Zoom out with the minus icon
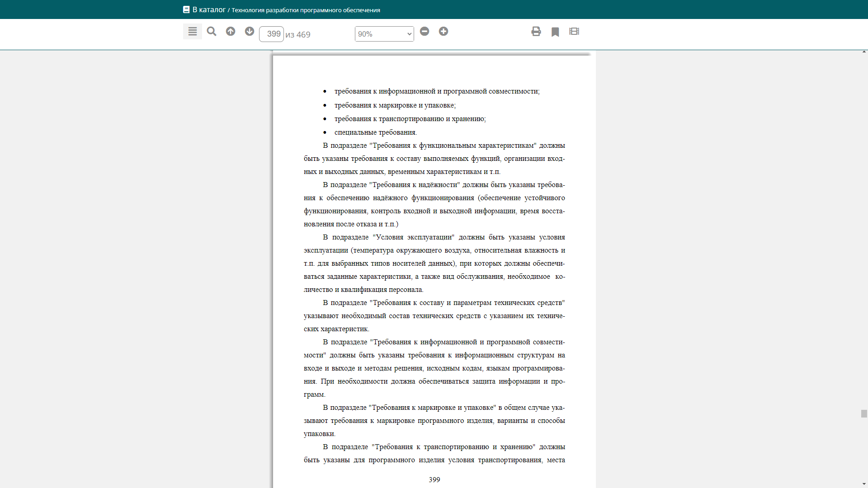The height and width of the screenshot is (488, 868). pos(425,31)
